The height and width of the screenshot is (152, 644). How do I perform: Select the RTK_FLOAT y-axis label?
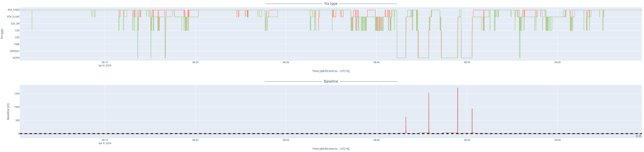coord(13,17)
